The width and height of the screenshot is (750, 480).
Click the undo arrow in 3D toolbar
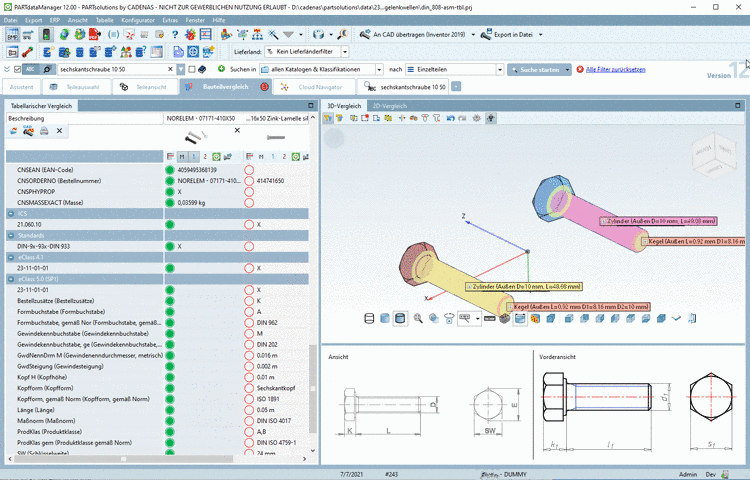tap(450, 118)
